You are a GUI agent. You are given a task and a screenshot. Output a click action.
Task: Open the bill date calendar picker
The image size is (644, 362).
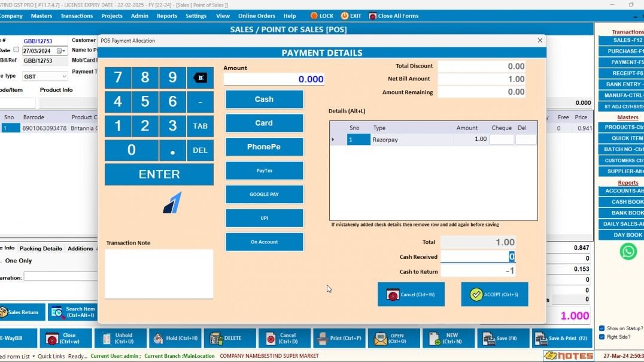[62, 50]
